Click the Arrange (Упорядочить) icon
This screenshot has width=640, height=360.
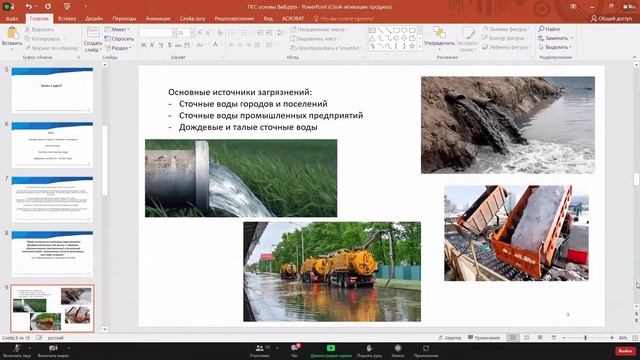439,33
